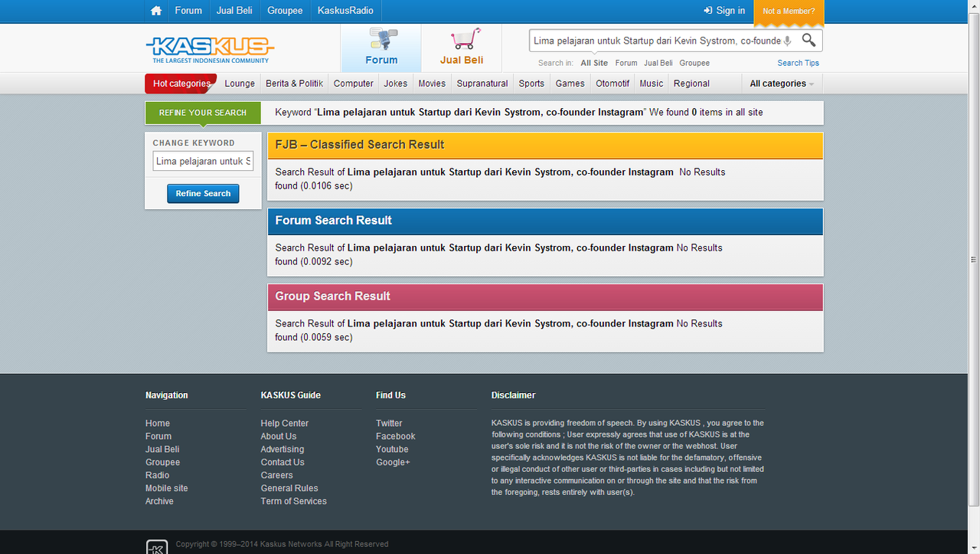Open Help Center footer link
Screen dimensions: 980x554
[x=285, y=423]
